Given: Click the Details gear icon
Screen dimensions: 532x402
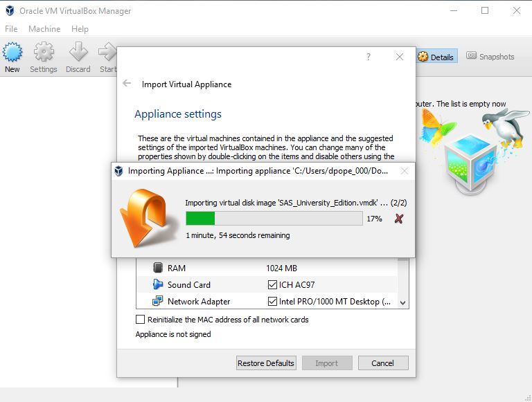Looking at the screenshot, I should (423, 57).
